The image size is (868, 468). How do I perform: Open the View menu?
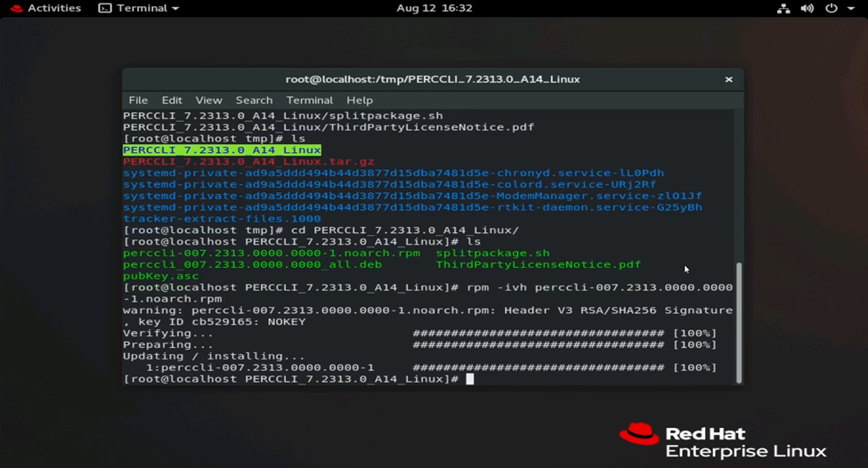click(208, 101)
